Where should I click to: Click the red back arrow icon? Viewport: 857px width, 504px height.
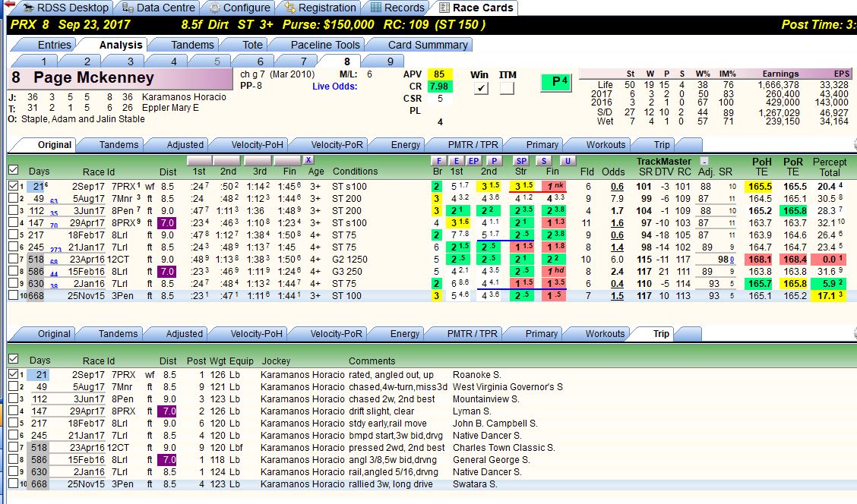(9, 5)
